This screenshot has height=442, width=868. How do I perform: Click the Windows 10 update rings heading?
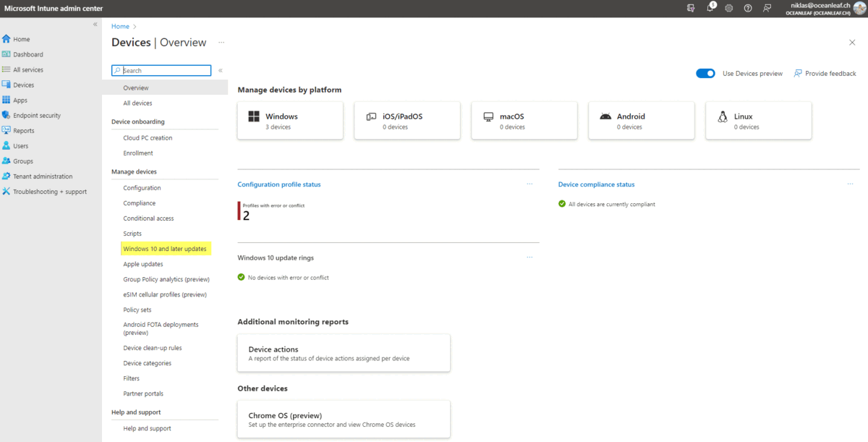276,258
